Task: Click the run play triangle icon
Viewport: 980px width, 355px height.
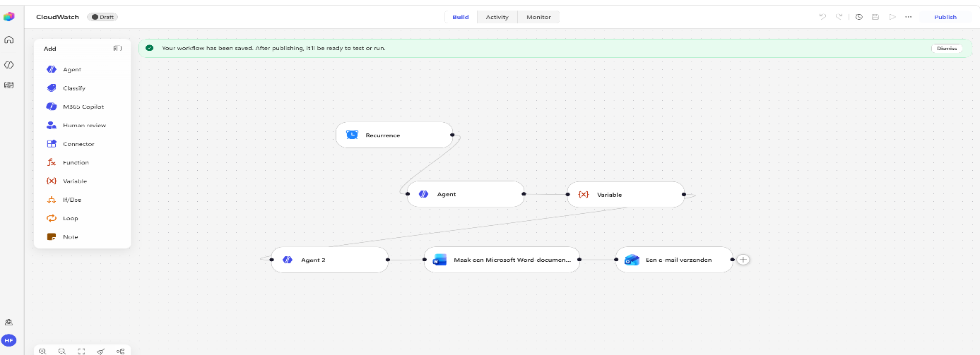Action: 892,17
